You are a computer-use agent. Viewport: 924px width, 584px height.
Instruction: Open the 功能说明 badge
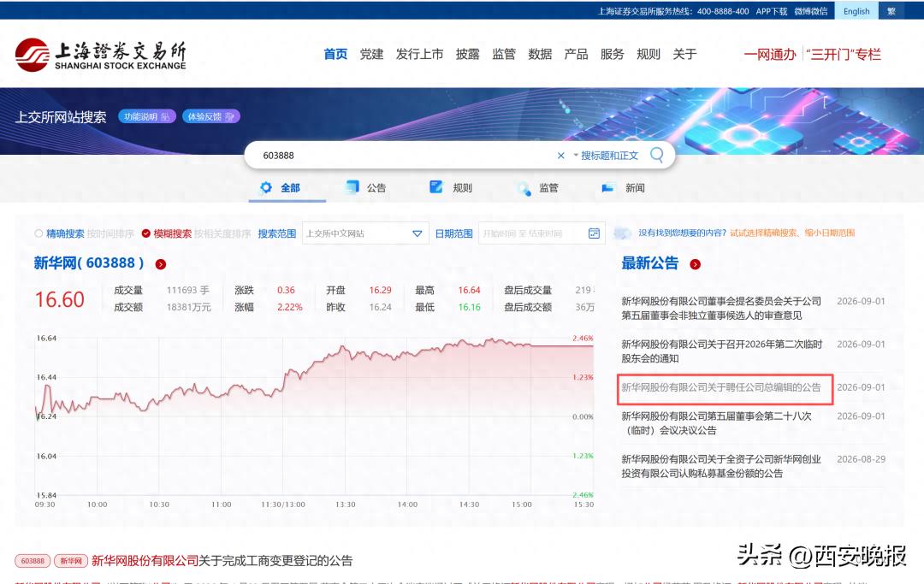pyautogui.click(x=147, y=116)
